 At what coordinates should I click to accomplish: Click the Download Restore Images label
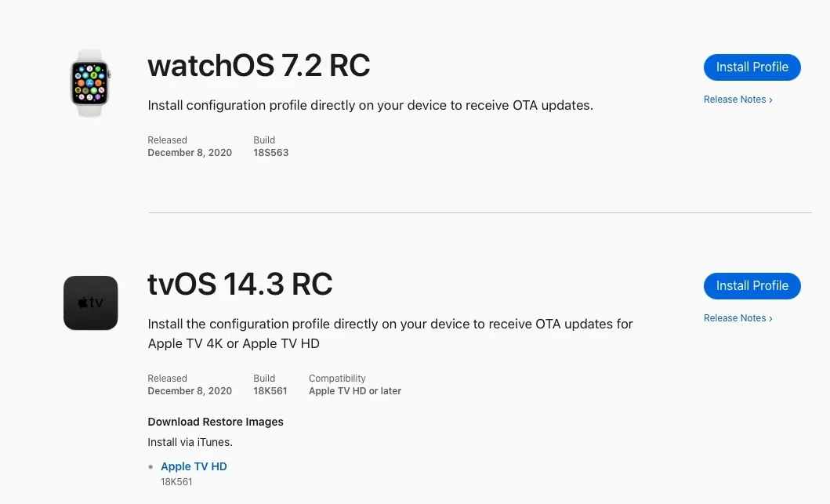pos(216,422)
